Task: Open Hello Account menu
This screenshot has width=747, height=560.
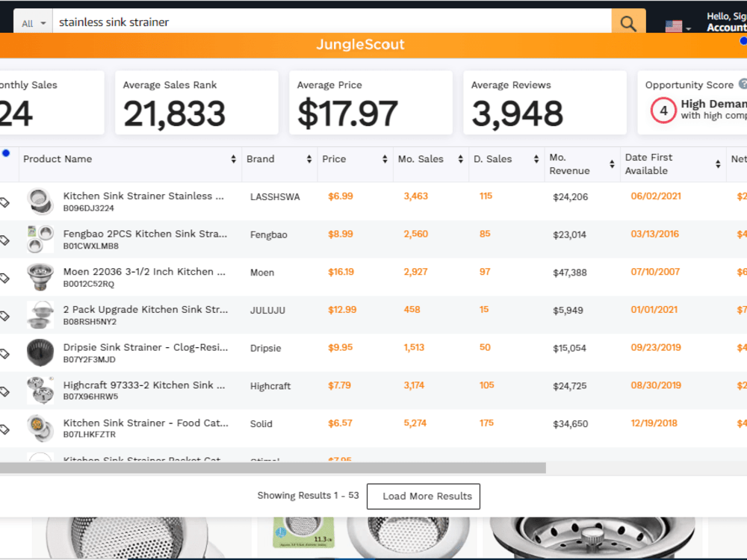Action: (726, 22)
